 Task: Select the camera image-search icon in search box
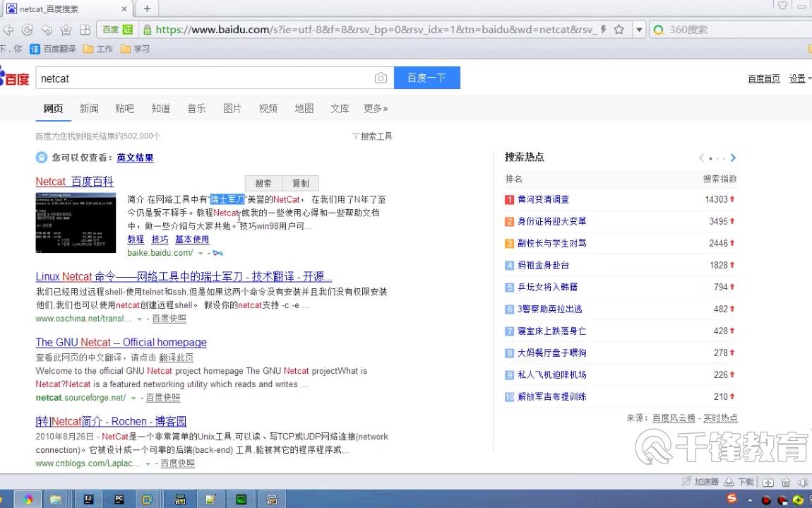(x=381, y=78)
